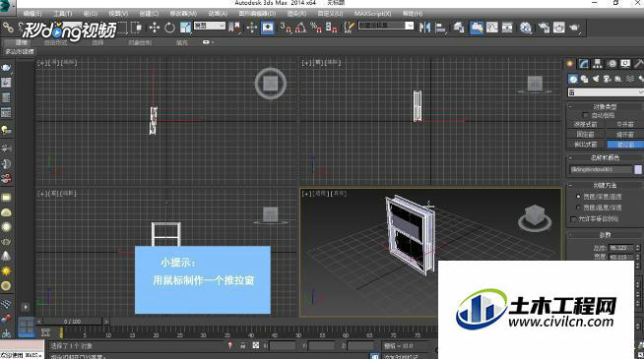Click the Mirror tool icon
The width and height of the screenshot is (644, 359).
tap(424, 28)
